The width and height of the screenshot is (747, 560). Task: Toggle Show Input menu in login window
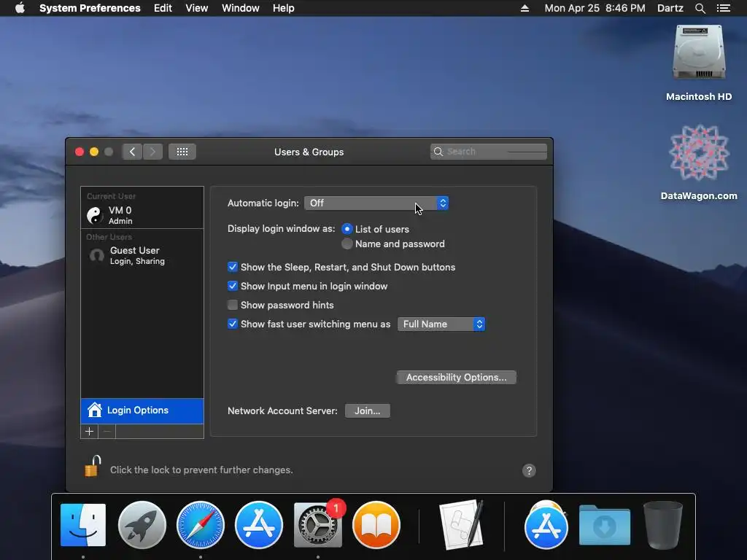click(x=233, y=286)
